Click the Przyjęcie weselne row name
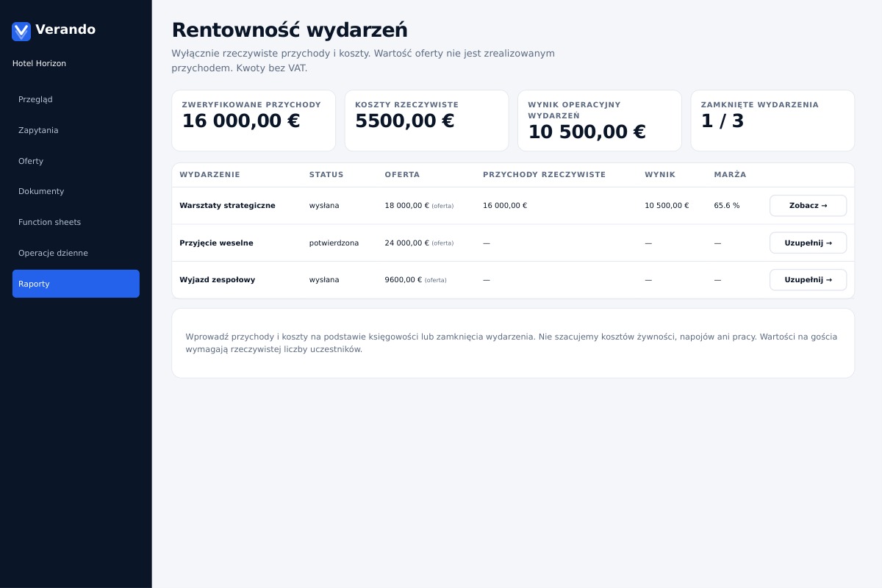The width and height of the screenshot is (882, 588). [x=216, y=243]
